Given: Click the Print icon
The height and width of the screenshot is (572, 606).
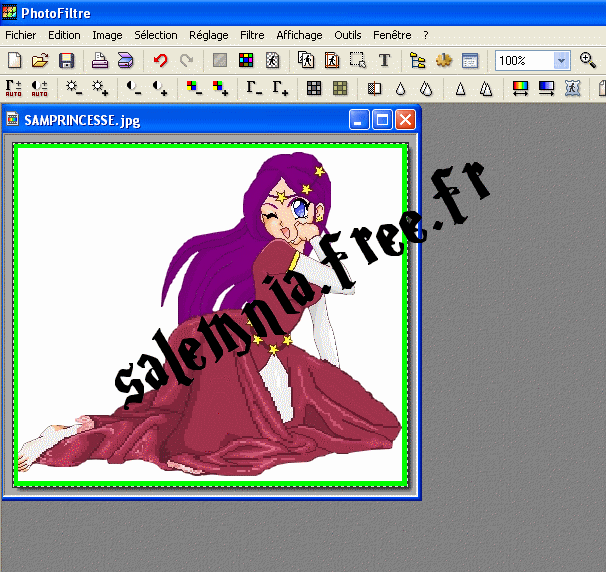Looking at the screenshot, I should (100, 61).
